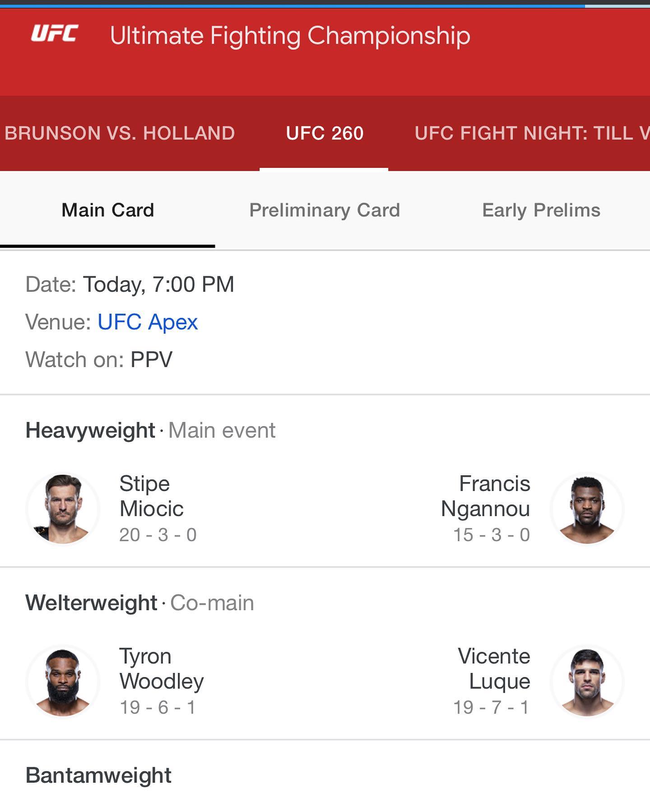
Task: Open Francis Ngannou's fighter photo
Action: point(587,509)
